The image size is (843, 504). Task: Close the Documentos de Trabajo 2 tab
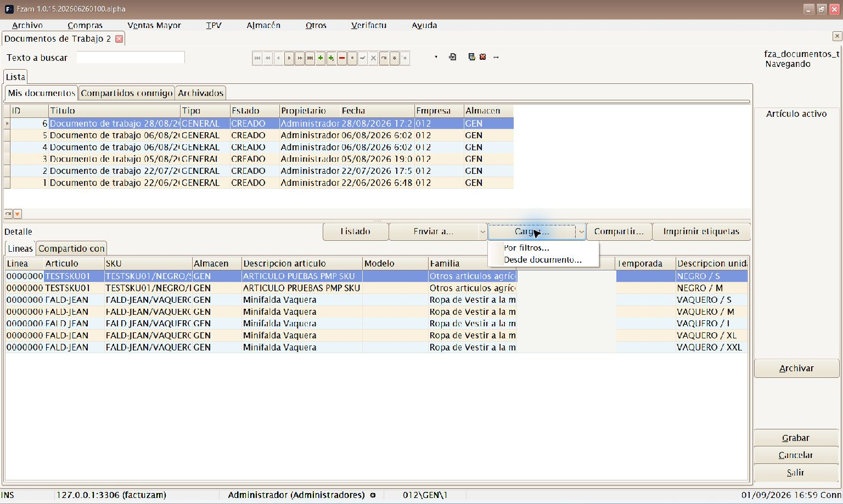coord(119,39)
